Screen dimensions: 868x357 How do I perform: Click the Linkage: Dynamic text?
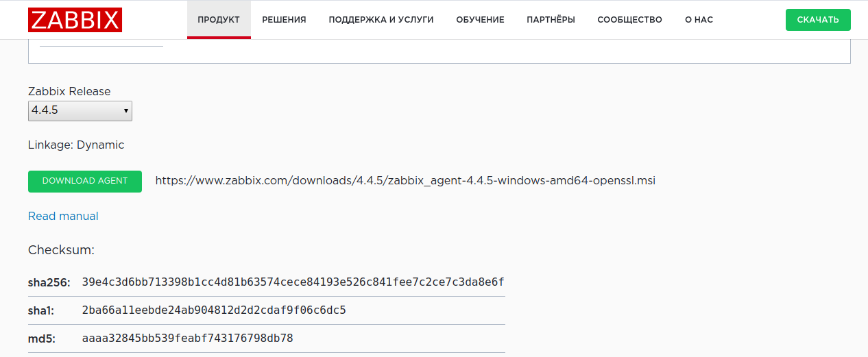[76, 145]
